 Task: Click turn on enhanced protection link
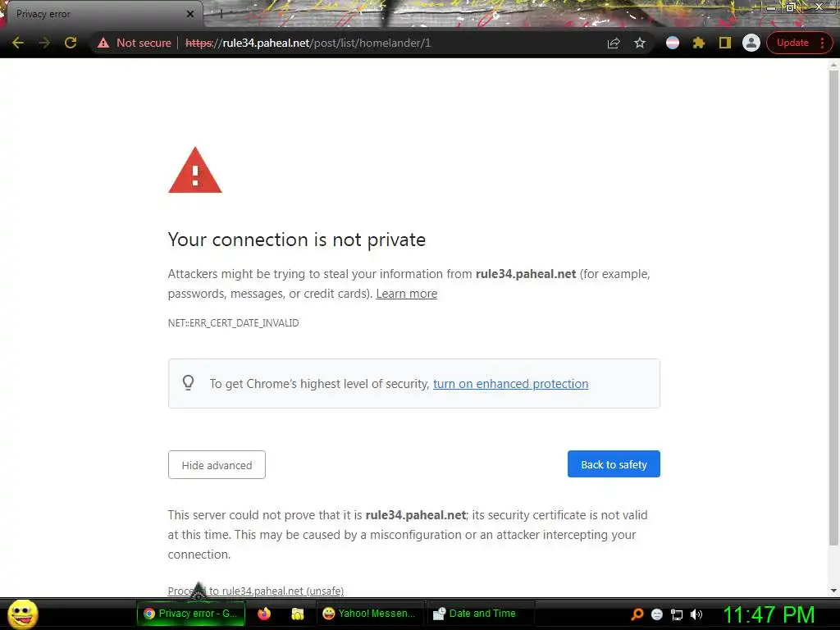510,384
